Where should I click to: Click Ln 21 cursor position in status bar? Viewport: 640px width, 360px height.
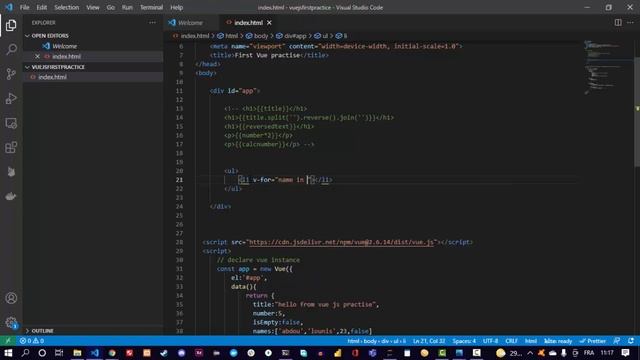coord(429,341)
